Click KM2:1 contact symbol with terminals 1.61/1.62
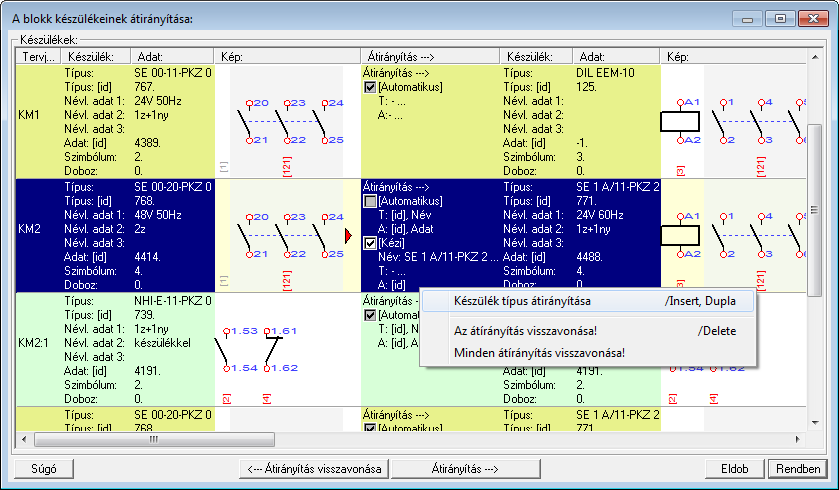The height and width of the screenshot is (490, 839). coord(270,349)
